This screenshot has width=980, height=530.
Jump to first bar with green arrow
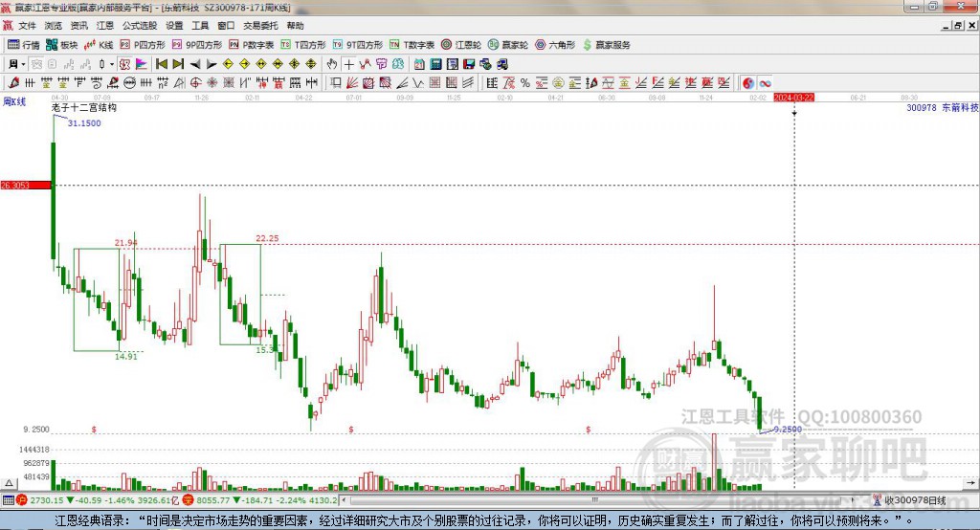click(161, 64)
